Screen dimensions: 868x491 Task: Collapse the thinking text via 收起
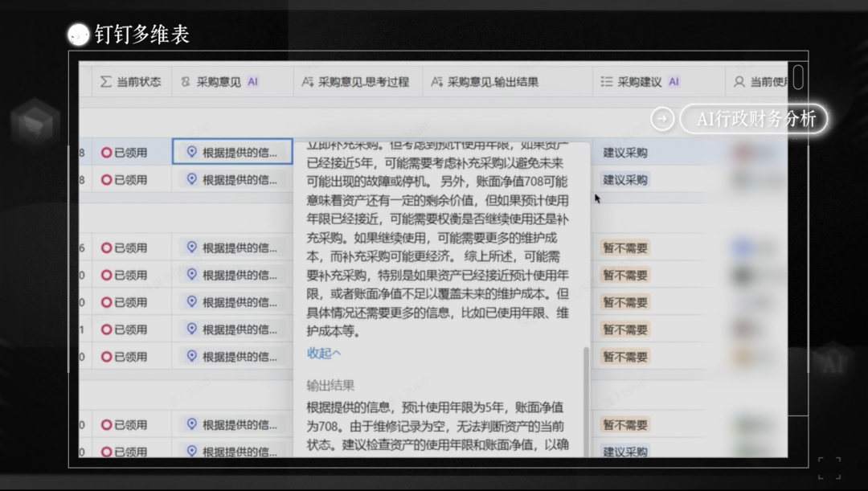(x=324, y=353)
